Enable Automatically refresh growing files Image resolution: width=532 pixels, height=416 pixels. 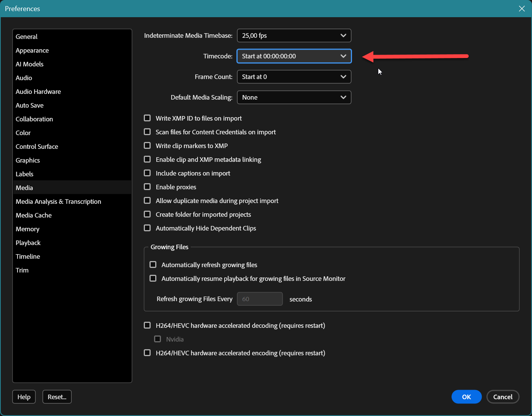point(153,264)
